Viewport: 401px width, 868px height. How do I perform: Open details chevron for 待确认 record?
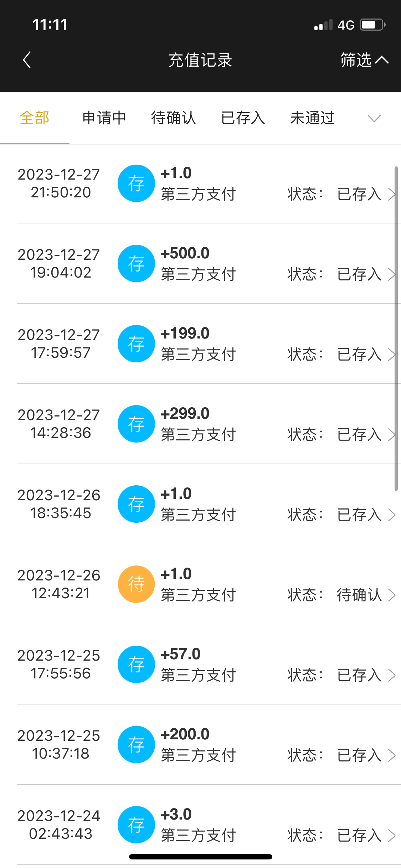[x=392, y=595]
